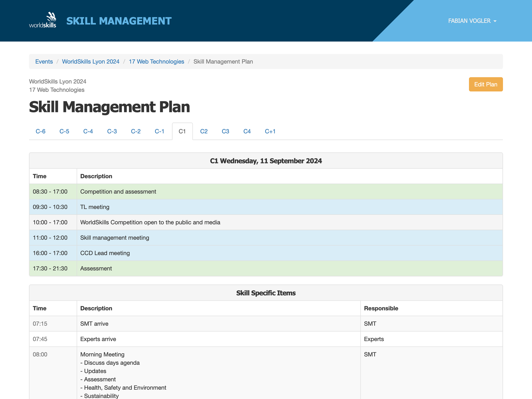Click the '07:45' time cell
This screenshot has height=399, width=532.
tap(53, 339)
